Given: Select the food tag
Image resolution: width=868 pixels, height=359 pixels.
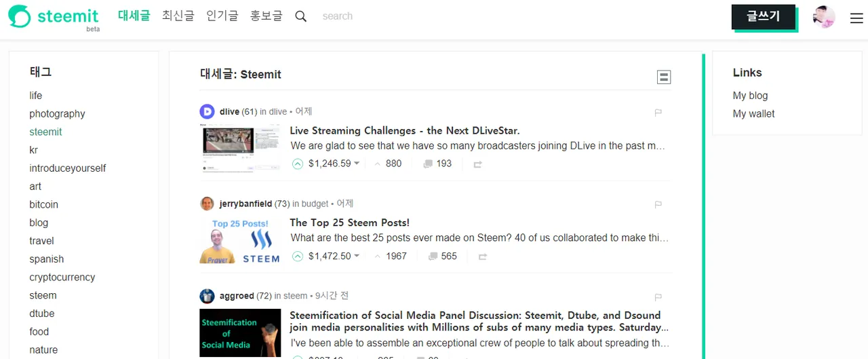Looking at the screenshot, I should (39, 332).
